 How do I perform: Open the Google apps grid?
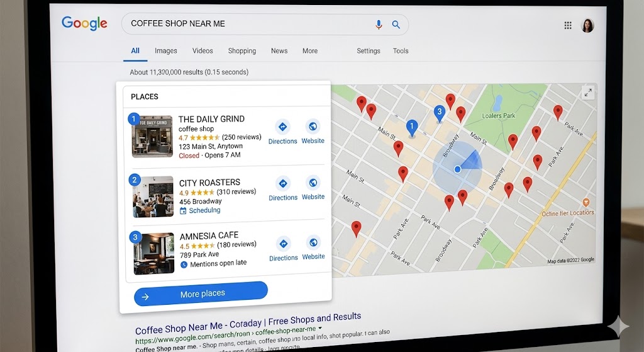[x=568, y=25]
